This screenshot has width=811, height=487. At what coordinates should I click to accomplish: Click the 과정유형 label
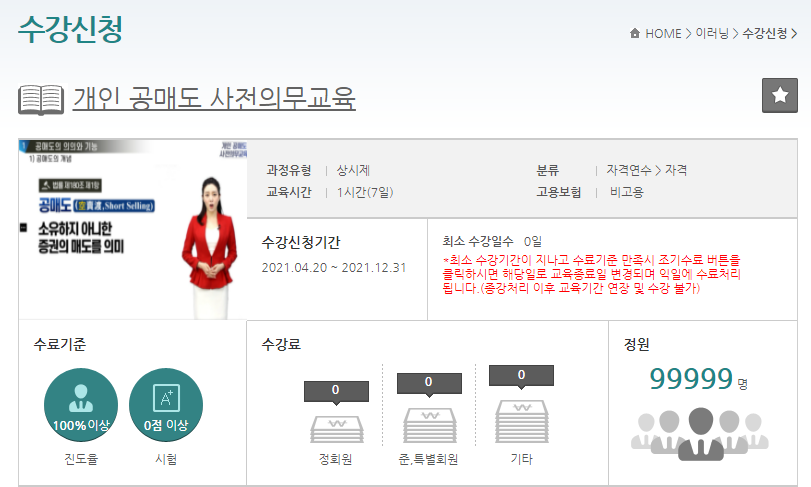click(x=289, y=170)
